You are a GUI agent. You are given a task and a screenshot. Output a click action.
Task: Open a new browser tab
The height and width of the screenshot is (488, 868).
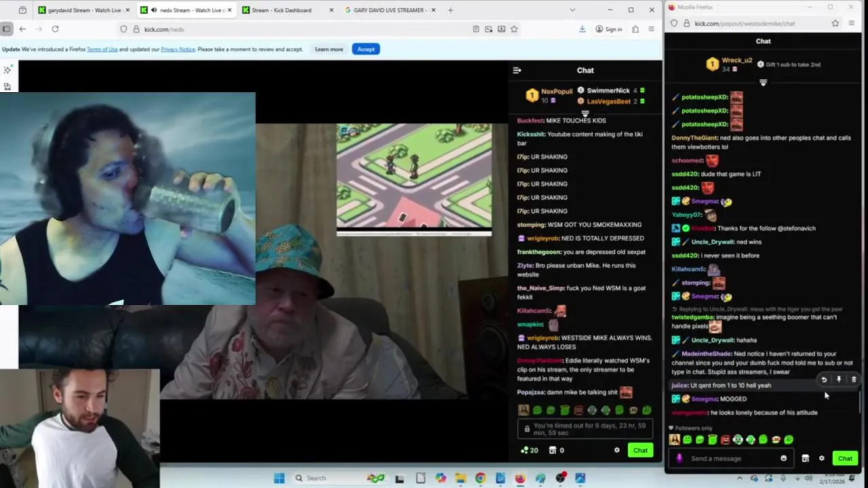tap(450, 10)
